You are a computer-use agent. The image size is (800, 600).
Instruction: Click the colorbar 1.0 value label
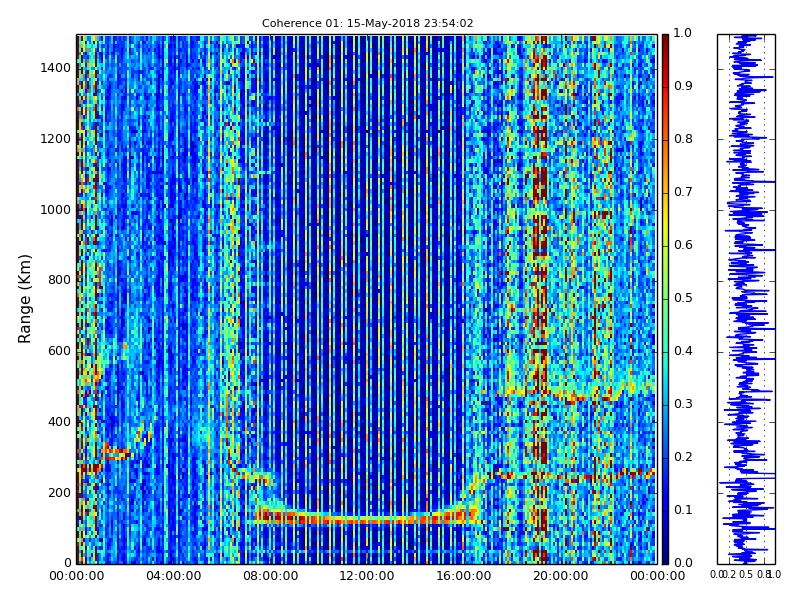pos(683,33)
